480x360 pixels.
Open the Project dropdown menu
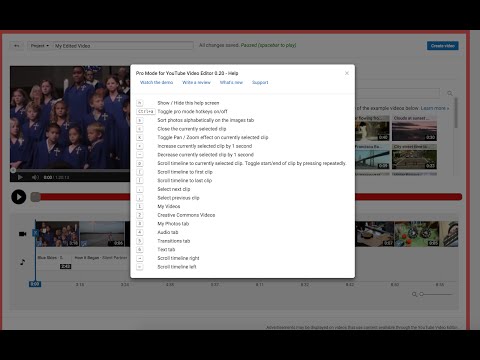coord(40,46)
